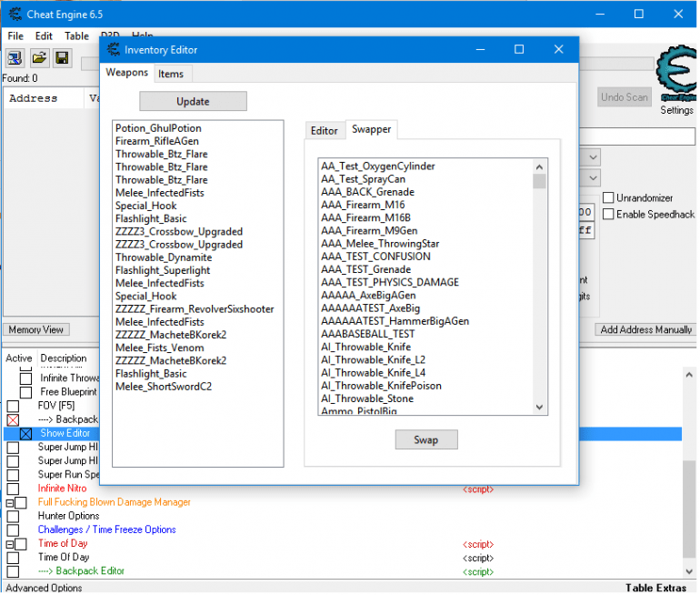Click the save floppy disk icon
Image resolution: width=700 pixels, height=595 pixels.
click(62, 58)
